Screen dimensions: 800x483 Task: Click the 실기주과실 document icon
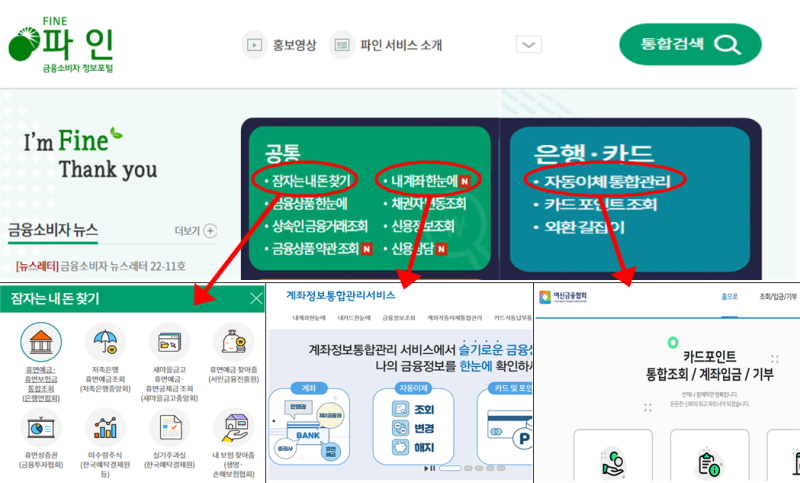pos(169,427)
